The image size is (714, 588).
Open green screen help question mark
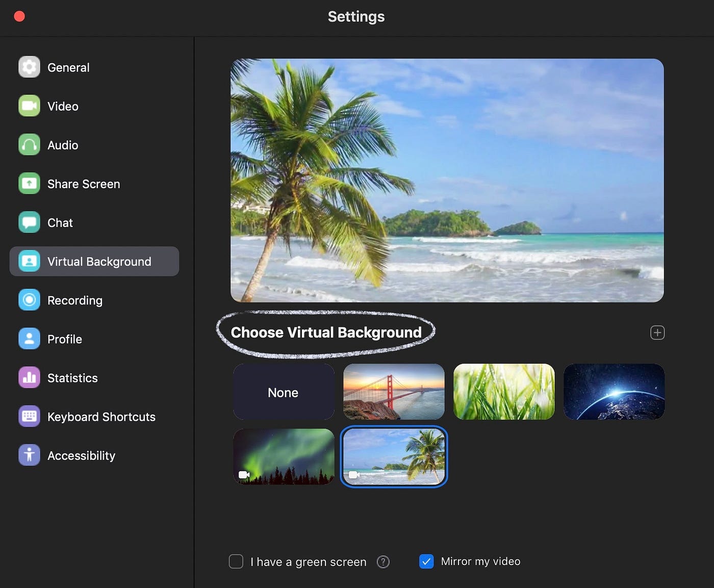tap(383, 561)
